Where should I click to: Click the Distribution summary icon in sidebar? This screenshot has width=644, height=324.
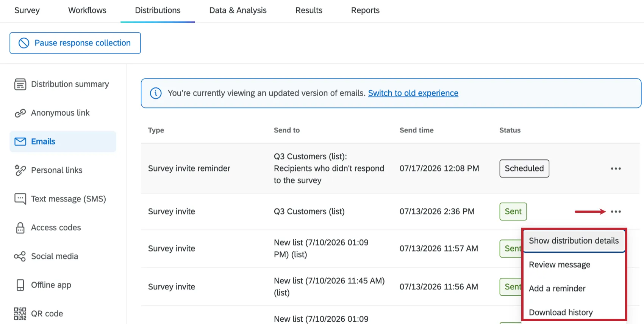click(x=20, y=84)
